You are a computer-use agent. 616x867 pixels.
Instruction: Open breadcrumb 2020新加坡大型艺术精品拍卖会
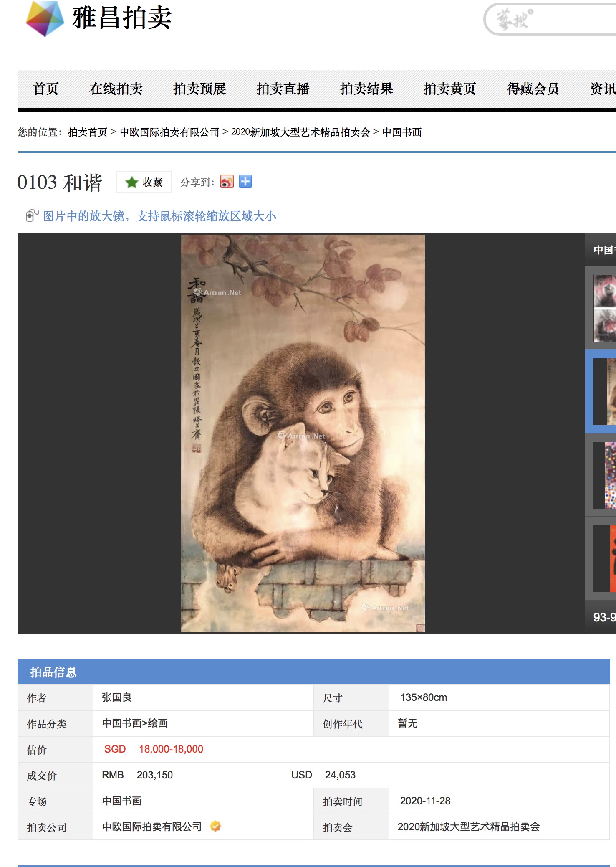[x=300, y=132]
